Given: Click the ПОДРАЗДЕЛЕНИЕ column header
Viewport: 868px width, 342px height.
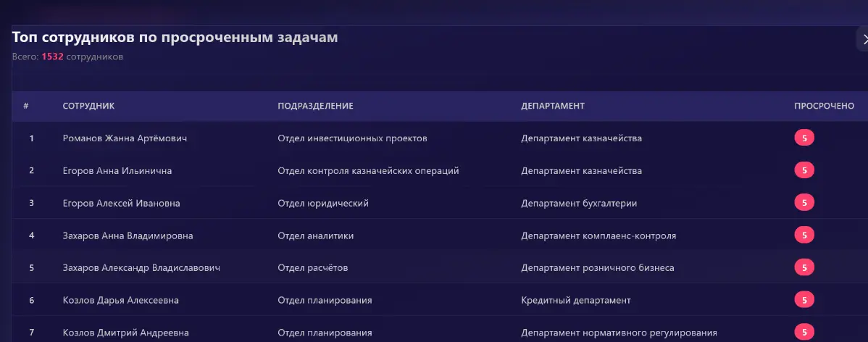Looking at the screenshot, I should pos(315,106).
